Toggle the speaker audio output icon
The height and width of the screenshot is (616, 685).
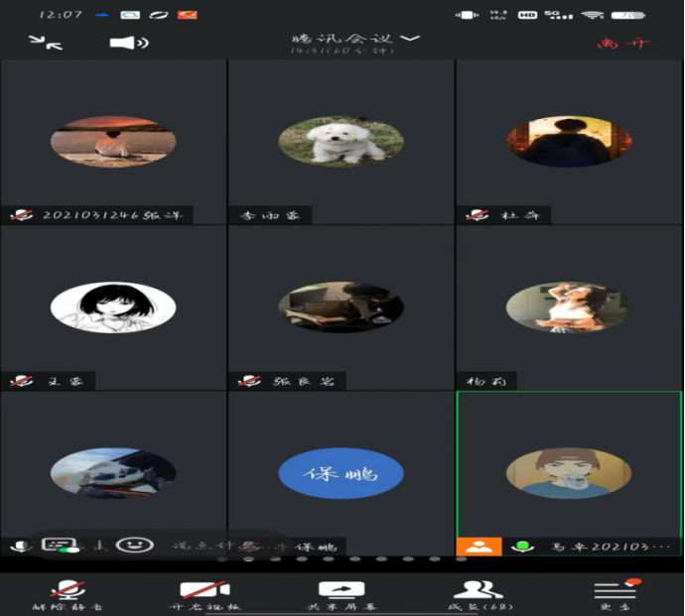tap(128, 43)
